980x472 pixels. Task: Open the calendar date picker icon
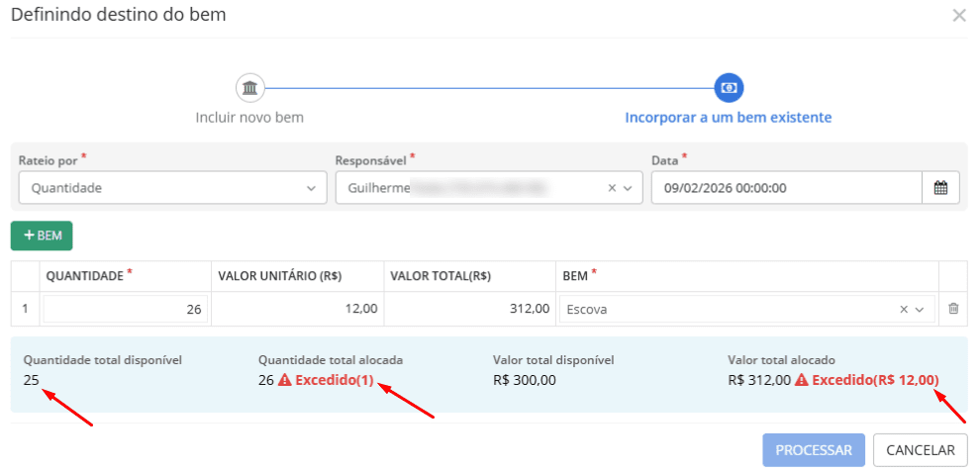[x=940, y=187]
